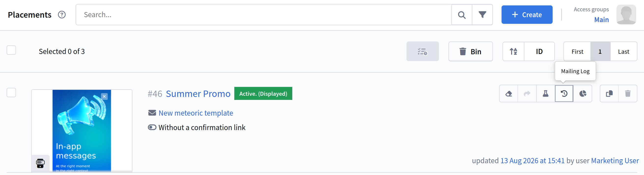Toggle ascending sort order button
The height and width of the screenshot is (175, 644).
(514, 51)
